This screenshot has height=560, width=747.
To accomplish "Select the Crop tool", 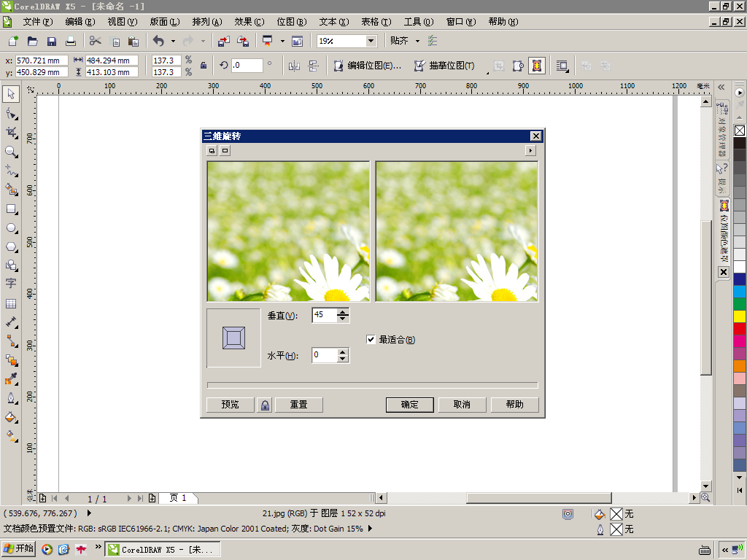I will tap(11, 133).
